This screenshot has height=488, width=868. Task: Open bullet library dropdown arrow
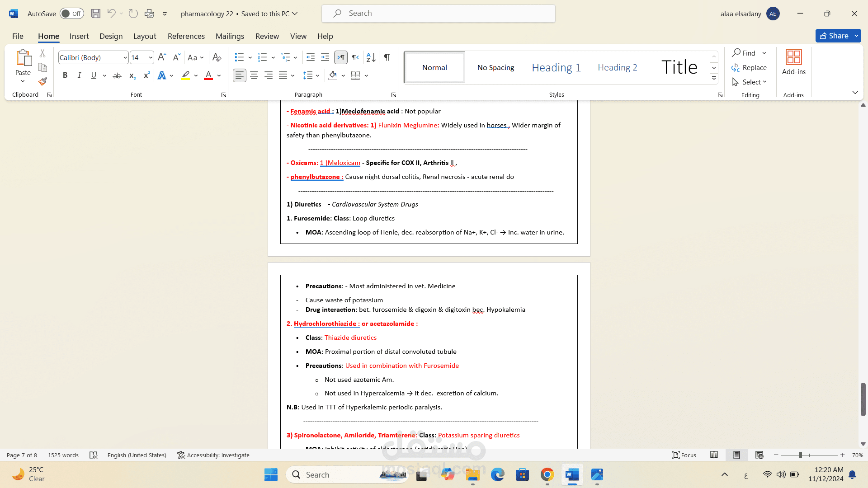pos(250,57)
